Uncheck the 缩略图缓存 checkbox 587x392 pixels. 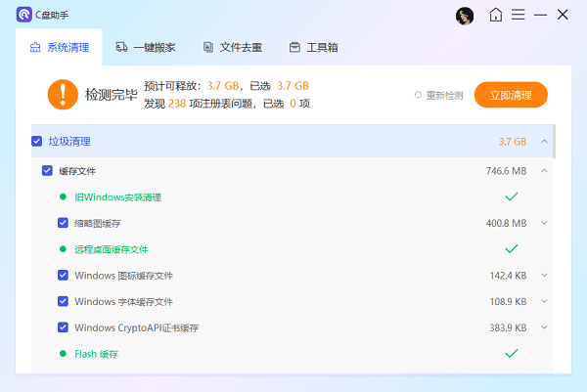coord(63,223)
